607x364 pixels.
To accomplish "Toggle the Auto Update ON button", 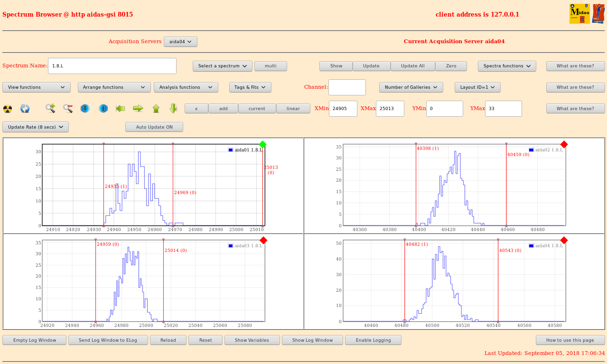I will (154, 127).
